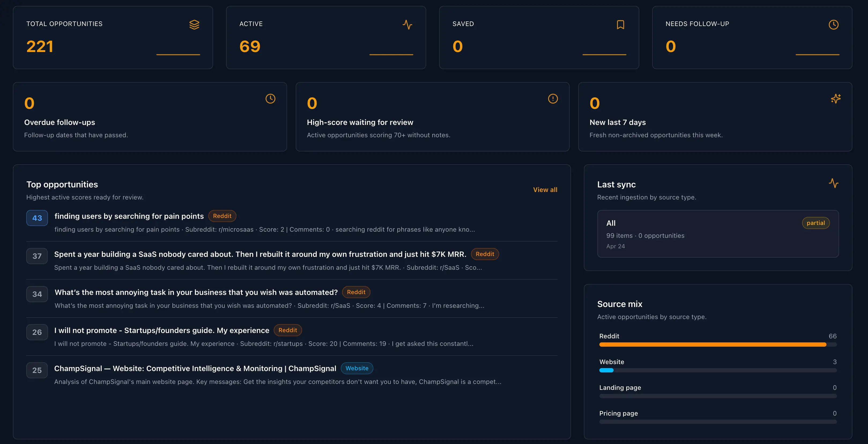This screenshot has height=444, width=868.
Task: Open the 'Spent a year building a SaaS' opportunity
Action: [x=260, y=254]
